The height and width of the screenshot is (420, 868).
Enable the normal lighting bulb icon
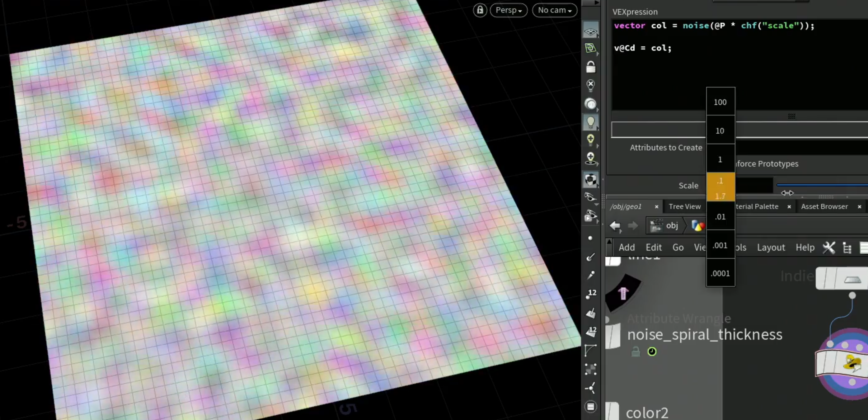pos(590,122)
